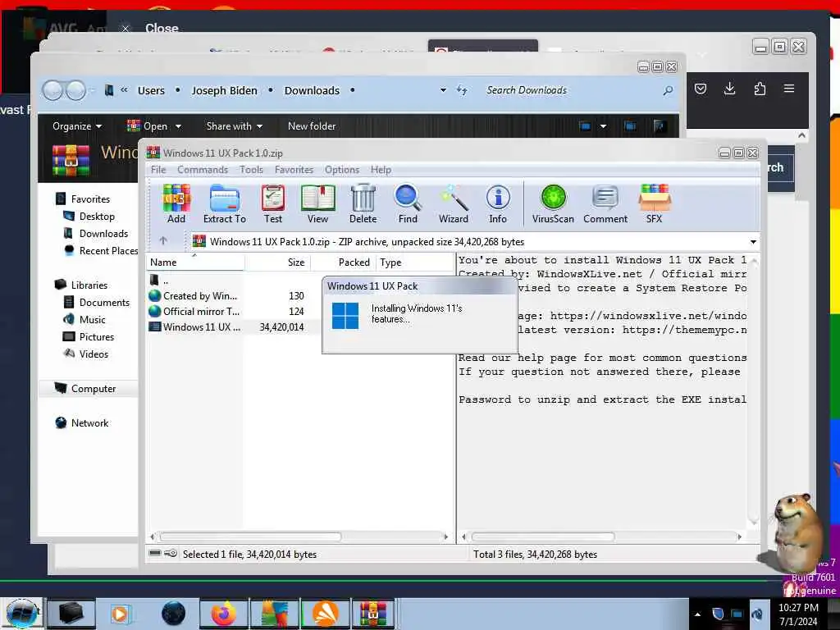
Task: Open the File menu in WinRAR
Action: point(158,170)
